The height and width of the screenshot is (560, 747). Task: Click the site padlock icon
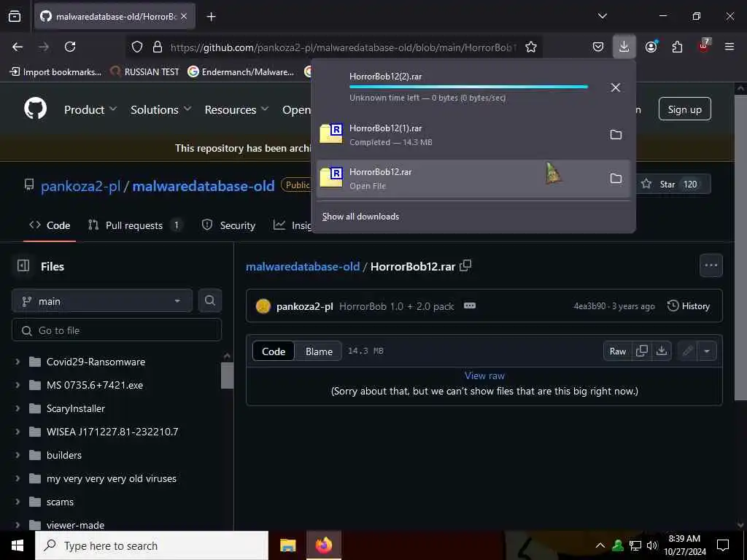(x=158, y=47)
